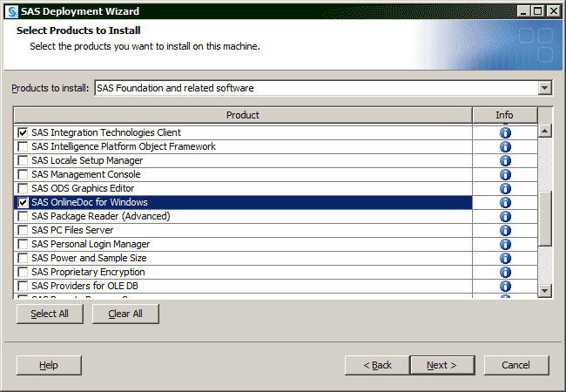Check SAS Proprietary Encryption checkbox
This screenshot has height=392, width=566.
(23, 272)
